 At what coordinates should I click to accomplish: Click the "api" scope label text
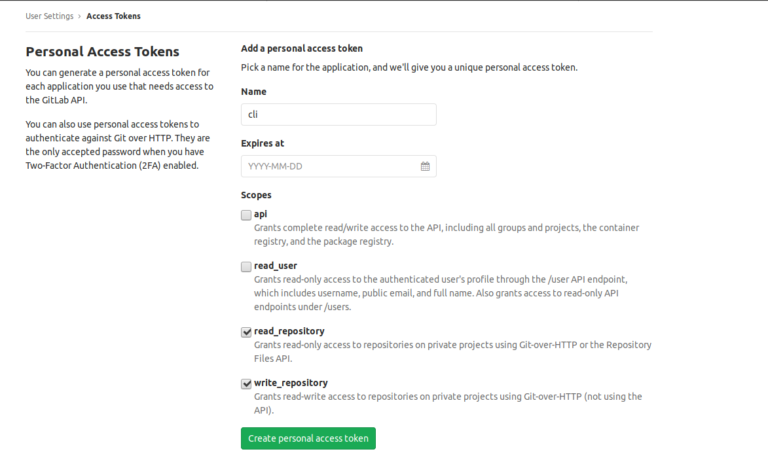[x=261, y=214]
